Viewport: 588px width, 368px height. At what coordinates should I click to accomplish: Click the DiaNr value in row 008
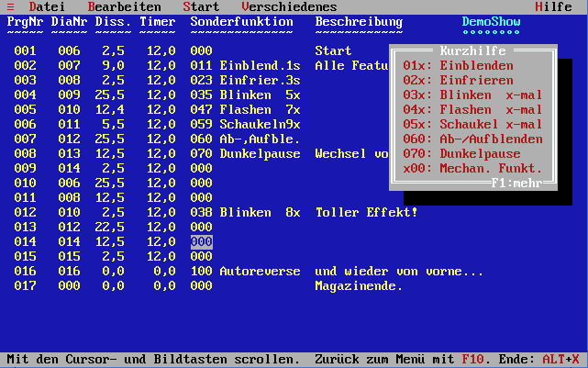(x=69, y=153)
